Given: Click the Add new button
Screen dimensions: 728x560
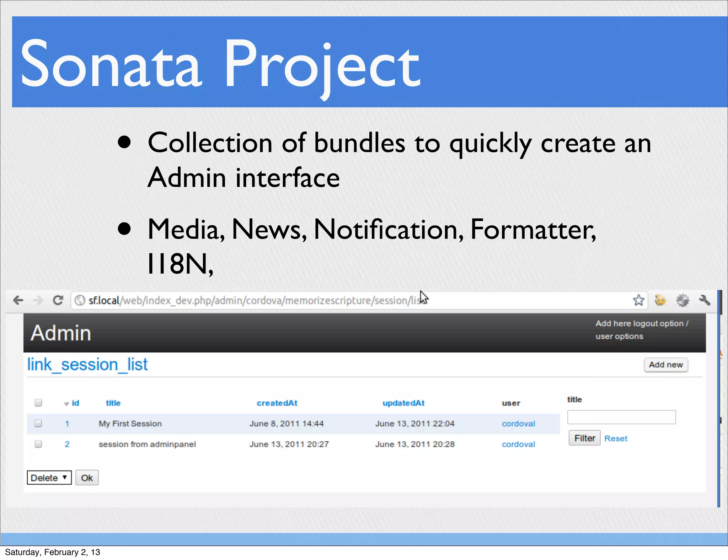Looking at the screenshot, I should pos(666,365).
